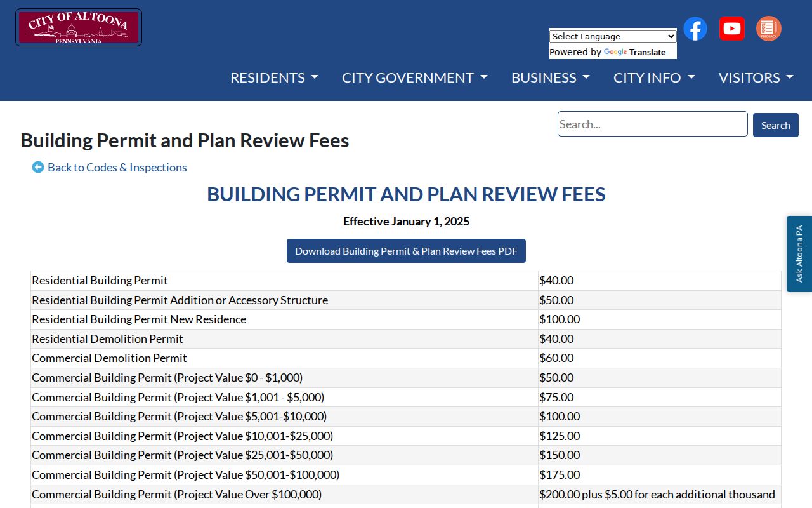Go back to Codes & Inspections

coord(117,168)
